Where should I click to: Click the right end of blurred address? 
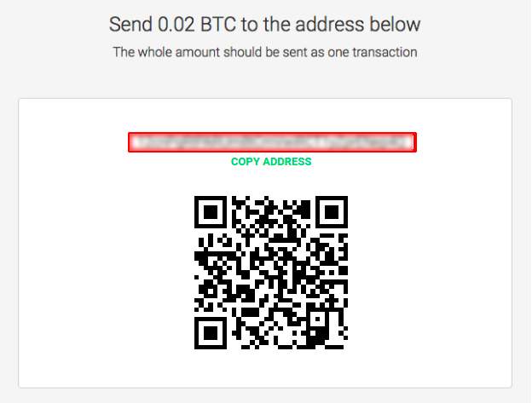click(x=408, y=142)
